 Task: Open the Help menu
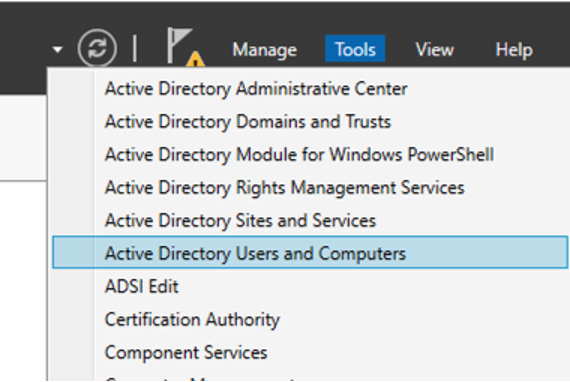point(514,49)
